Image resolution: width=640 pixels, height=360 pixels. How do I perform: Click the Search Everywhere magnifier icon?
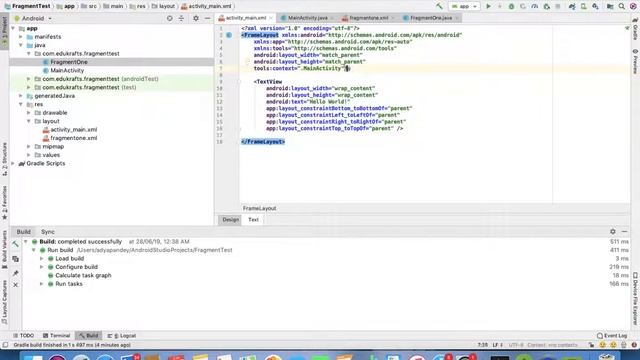(x=622, y=7)
